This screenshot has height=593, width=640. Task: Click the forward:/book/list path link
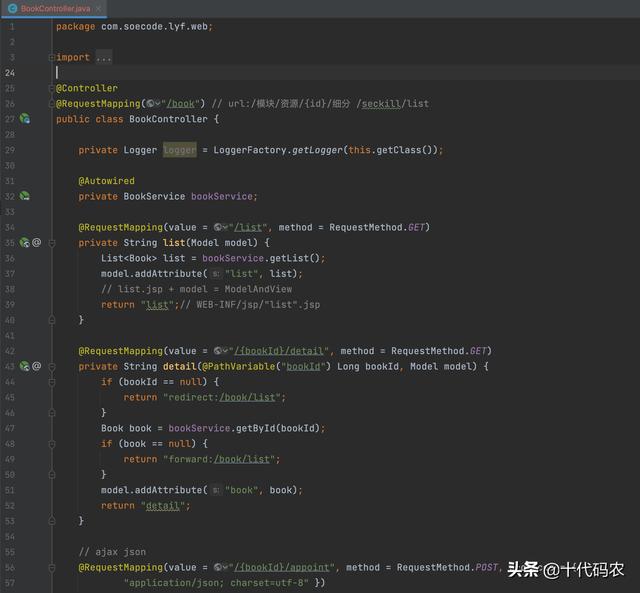click(x=241, y=460)
